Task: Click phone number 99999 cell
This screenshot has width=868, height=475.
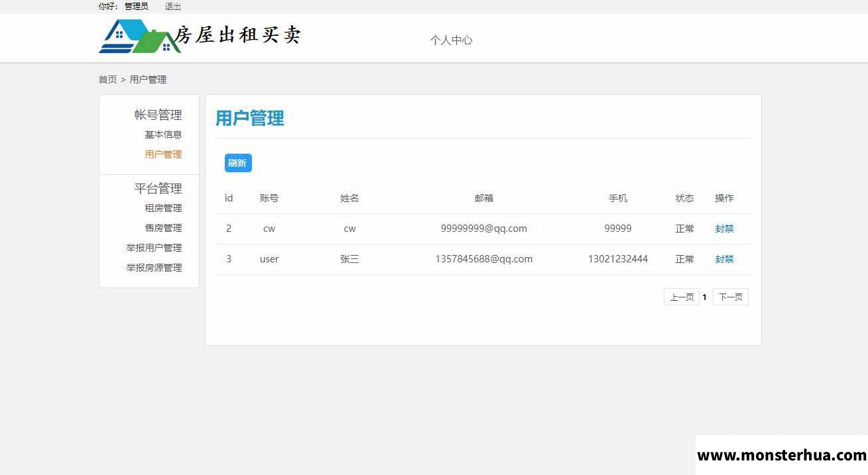Action: tap(618, 229)
